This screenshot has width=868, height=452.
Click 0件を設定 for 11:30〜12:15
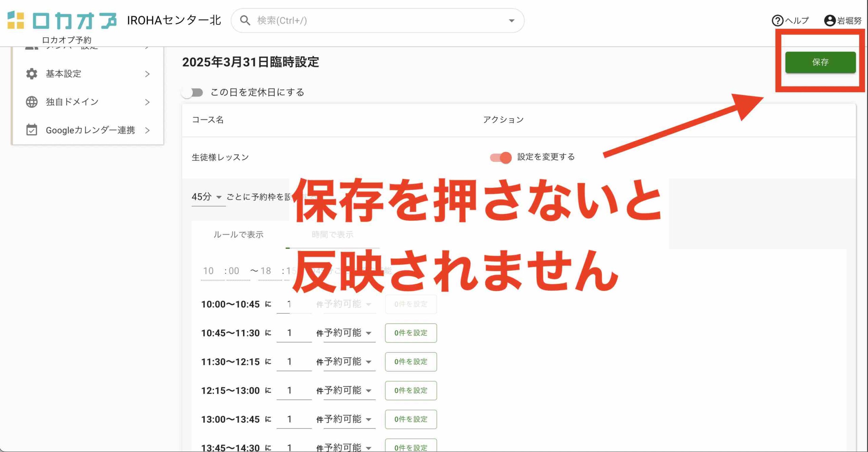click(411, 362)
